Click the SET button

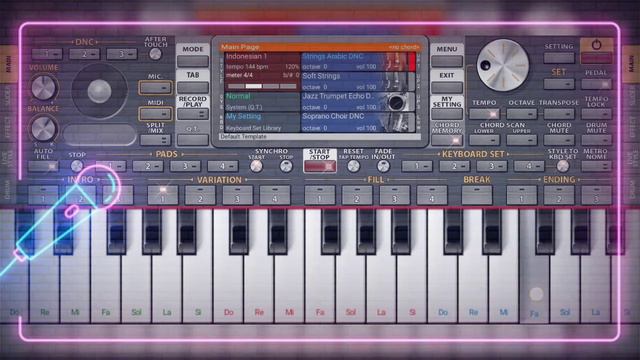(559, 84)
